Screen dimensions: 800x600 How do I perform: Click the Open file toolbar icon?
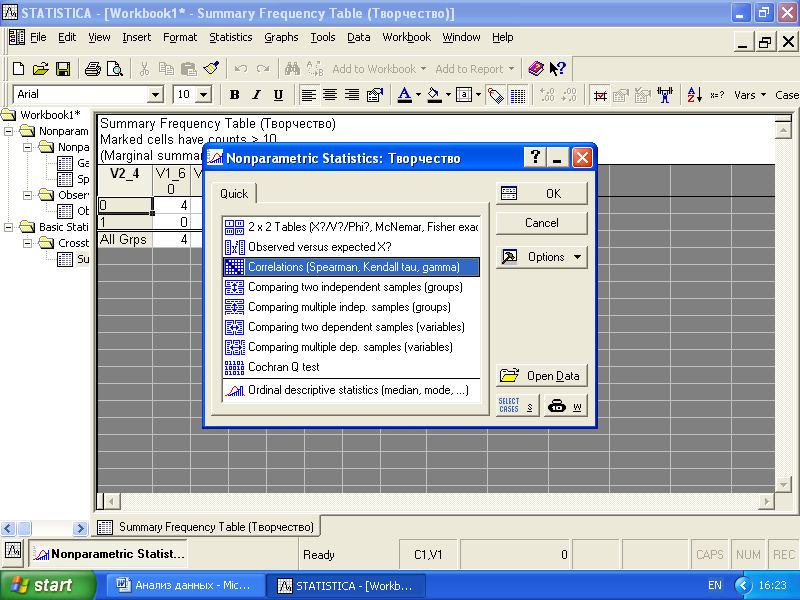click(x=40, y=69)
